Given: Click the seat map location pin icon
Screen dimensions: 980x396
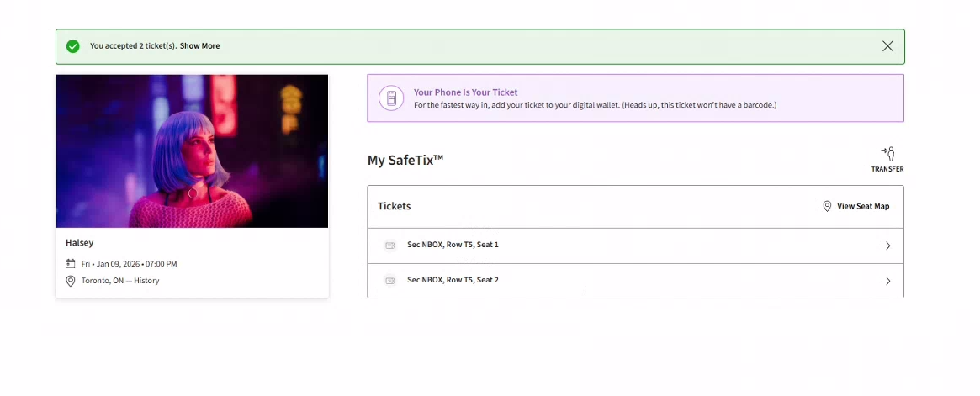Looking at the screenshot, I should pos(827,206).
